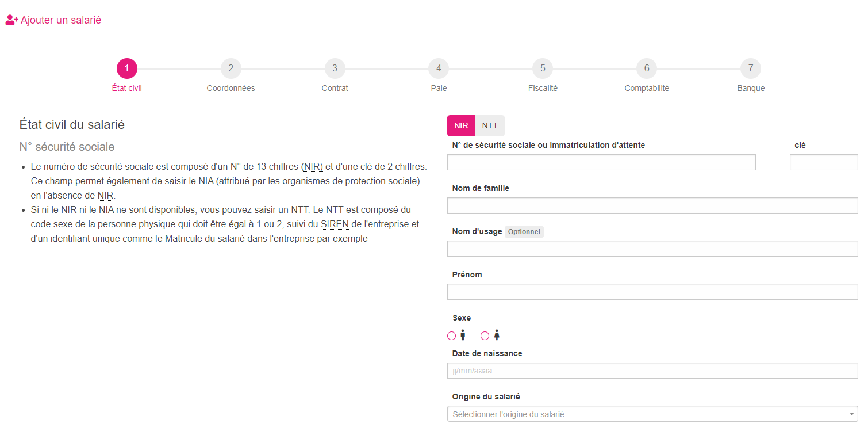Open the Origine du salarié dropdown
868x427 pixels.
pyautogui.click(x=652, y=414)
